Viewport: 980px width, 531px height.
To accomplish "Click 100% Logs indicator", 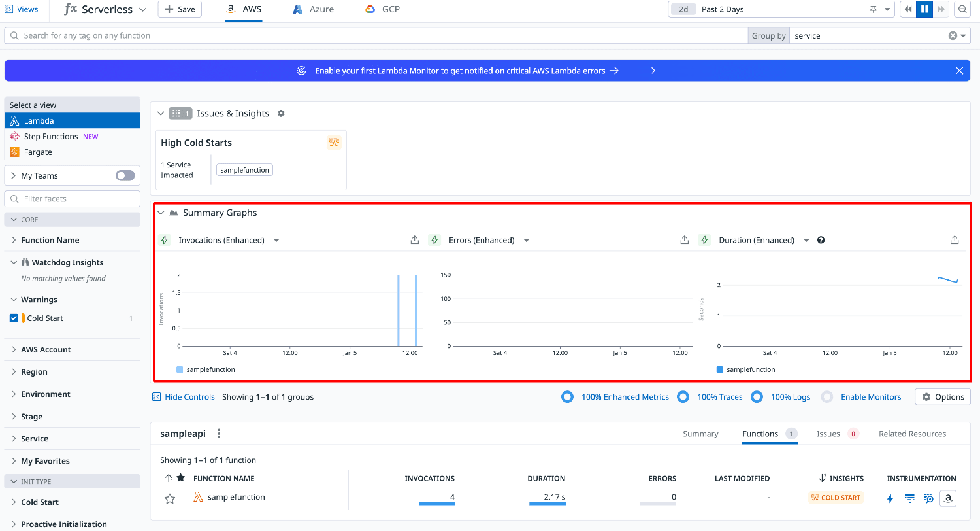I will coord(781,397).
